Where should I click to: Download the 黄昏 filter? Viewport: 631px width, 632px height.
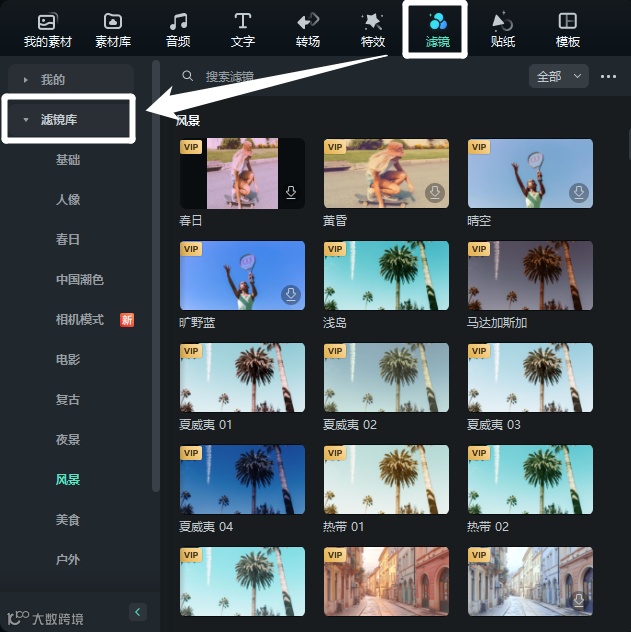point(435,192)
